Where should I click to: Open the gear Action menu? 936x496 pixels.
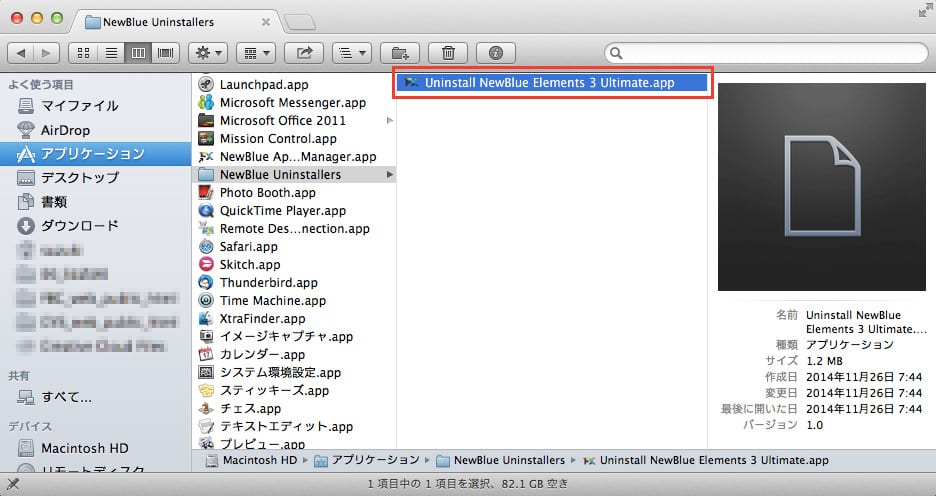[x=208, y=53]
